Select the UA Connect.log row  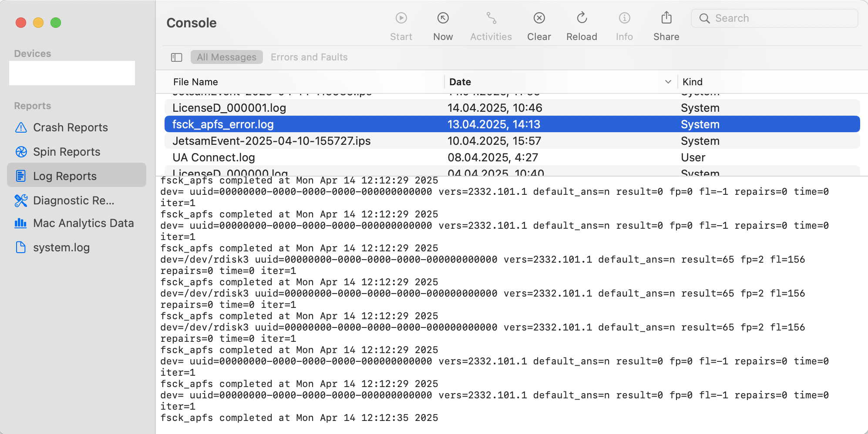click(512, 157)
